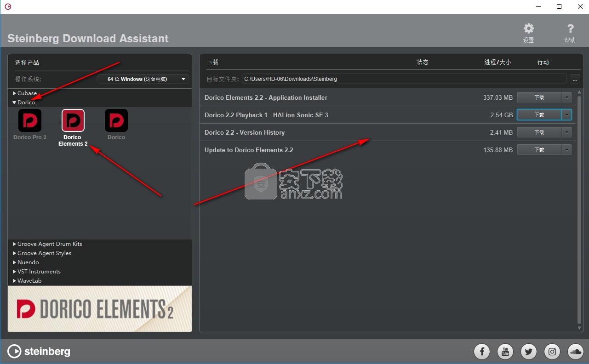589x364 pixels.
Task: Click scrollbar up arrow in download list
Action: [579, 91]
